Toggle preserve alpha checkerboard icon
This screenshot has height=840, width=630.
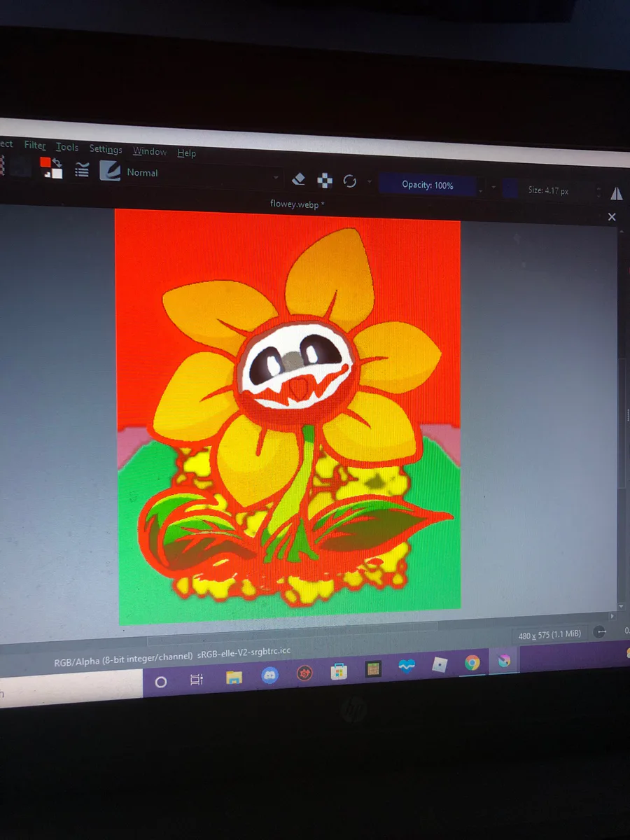coord(325,181)
